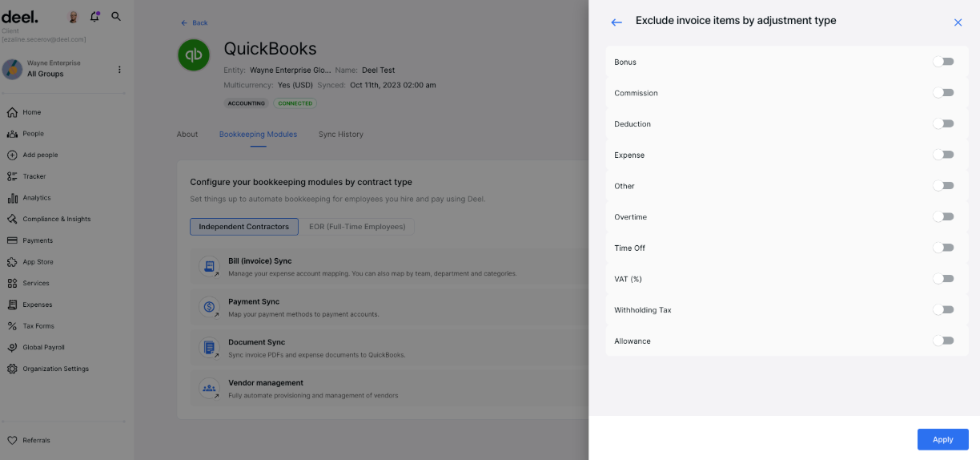
Task: Switch to the Bookkeeping Modules tab
Action: pyautogui.click(x=258, y=135)
